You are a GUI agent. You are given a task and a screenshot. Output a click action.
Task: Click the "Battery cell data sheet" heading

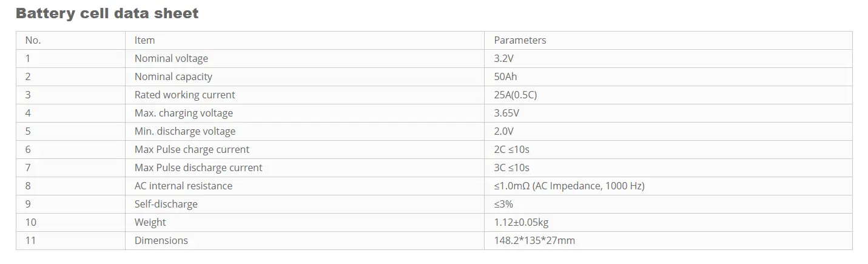[107, 13]
